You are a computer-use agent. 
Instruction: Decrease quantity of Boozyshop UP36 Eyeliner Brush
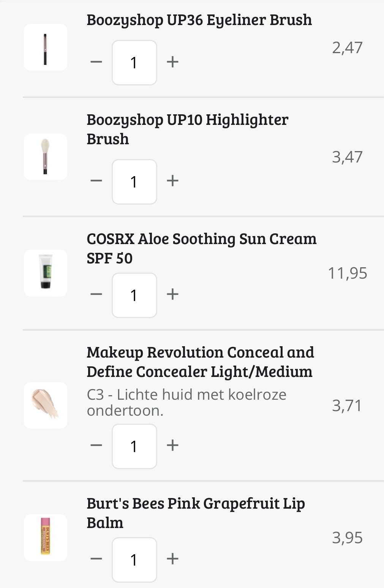point(96,62)
